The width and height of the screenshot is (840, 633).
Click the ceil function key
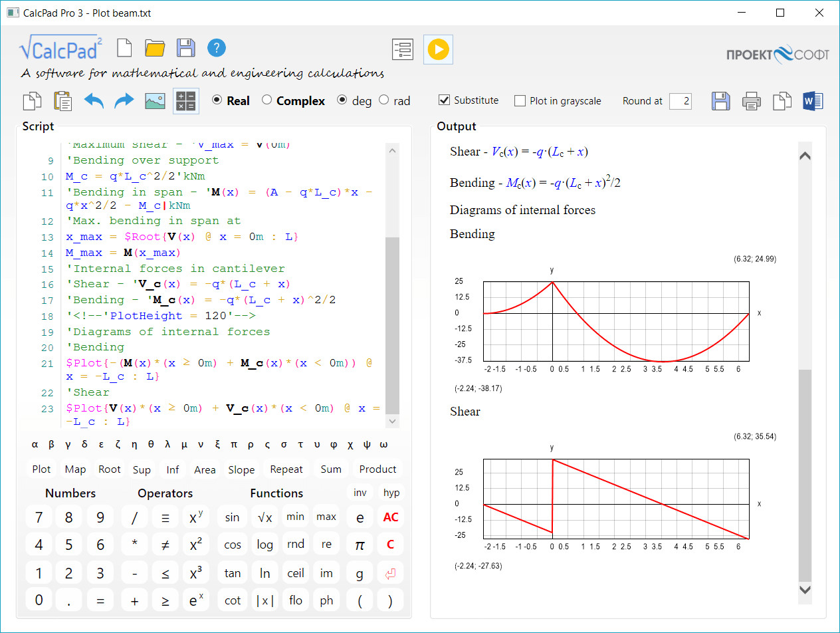(296, 572)
